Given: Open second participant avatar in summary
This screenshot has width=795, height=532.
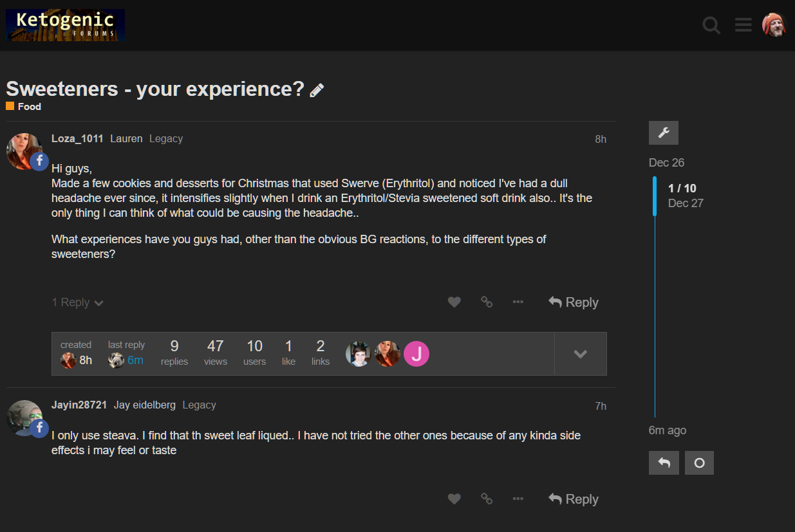Looking at the screenshot, I should (388, 354).
